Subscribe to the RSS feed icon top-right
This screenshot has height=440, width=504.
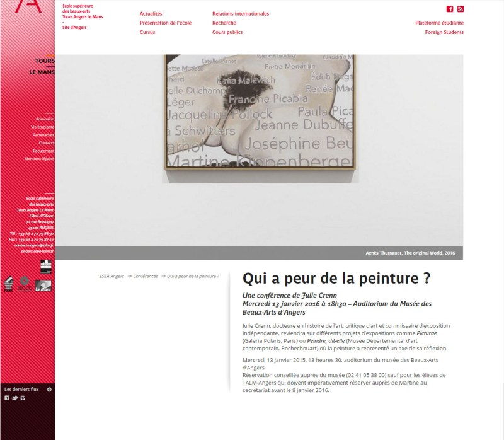pyautogui.click(x=461, y=9)
